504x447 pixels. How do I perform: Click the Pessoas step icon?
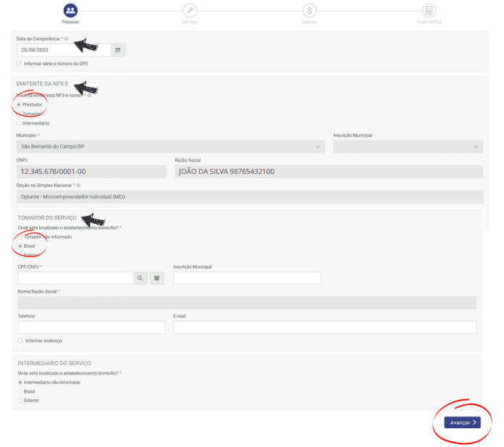70,10
